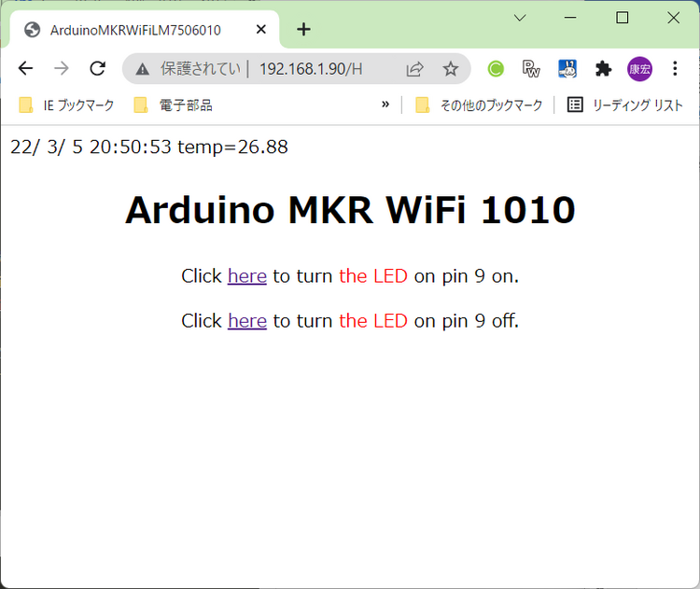Viewport: 700px width, 589px height.
Task: Expand hidden bookmarks with the double chevron
Action: coord(385,105)
